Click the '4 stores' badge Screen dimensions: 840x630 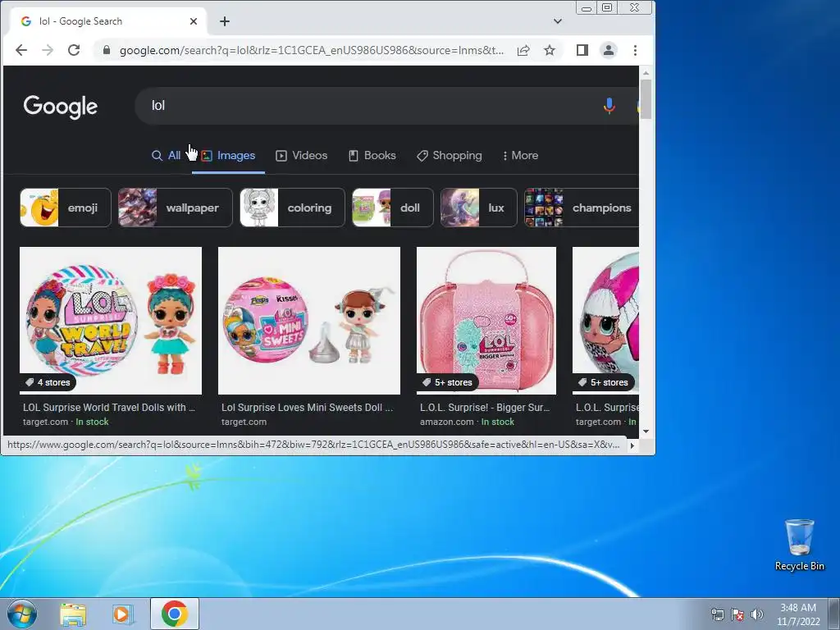pyautogui.click(x=48, y=382)
